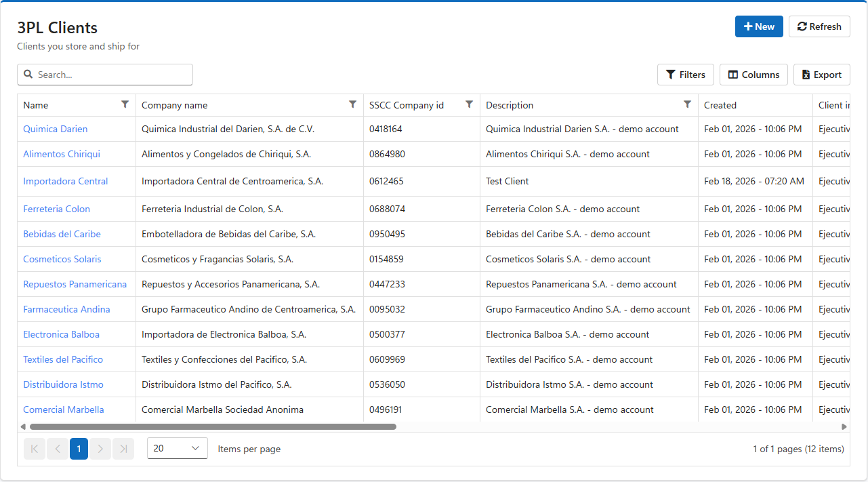868x482 pixels.
Task: Click the 'Test Client' description cell
Action: pos(589,181)
